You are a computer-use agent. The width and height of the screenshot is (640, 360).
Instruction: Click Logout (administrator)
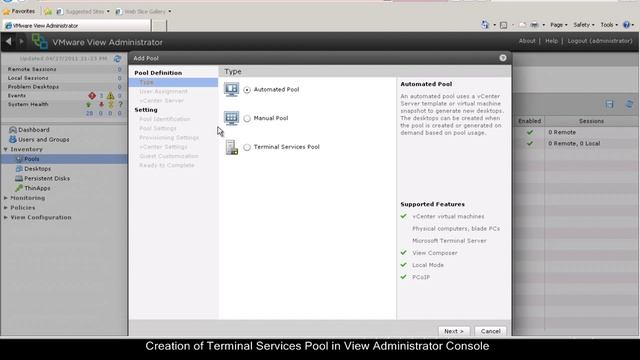[x=600, y=41]
